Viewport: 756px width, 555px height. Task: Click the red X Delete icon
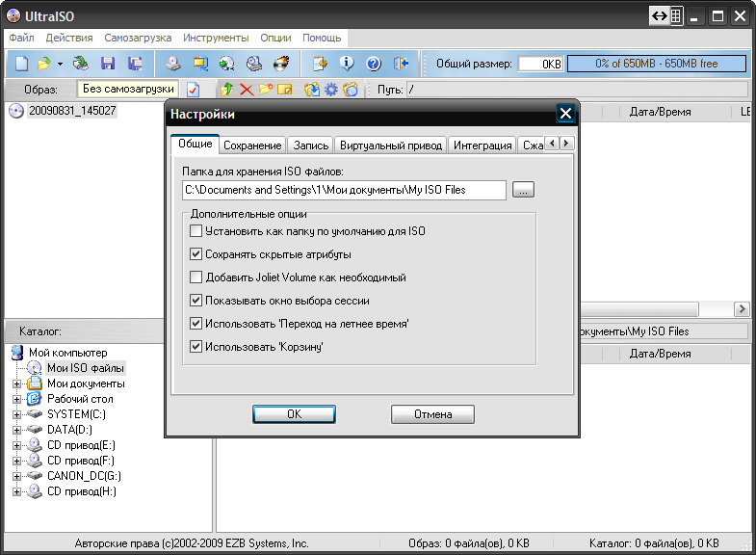[247, 90]
